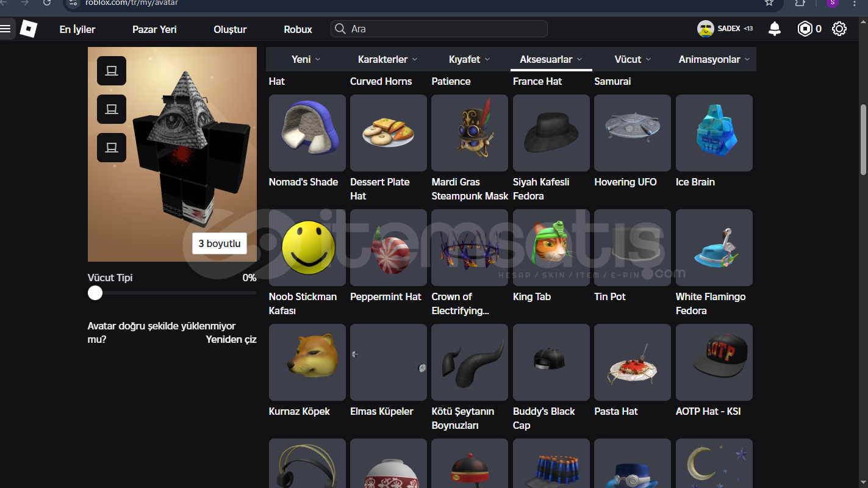Screen dimensions: 868x488
Task: Expand the Karakterler dropdown tab
Action: pos(388,59)
